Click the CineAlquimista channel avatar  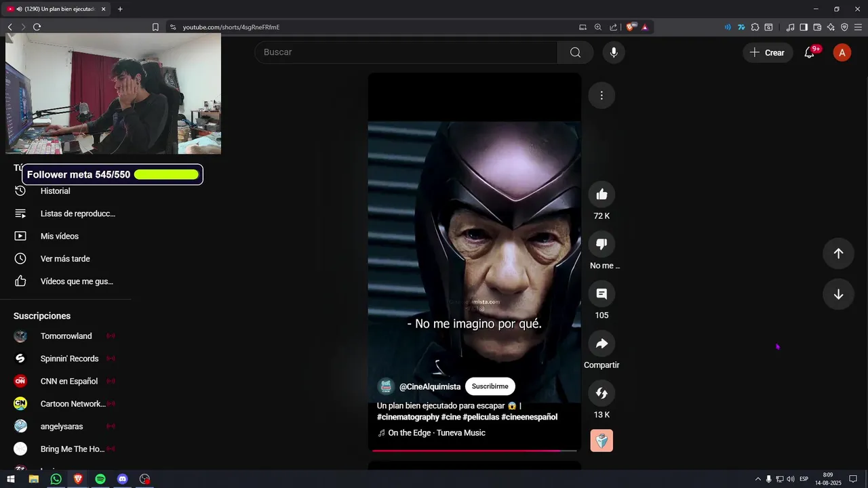pyautogui.click(x=386, y=386)
